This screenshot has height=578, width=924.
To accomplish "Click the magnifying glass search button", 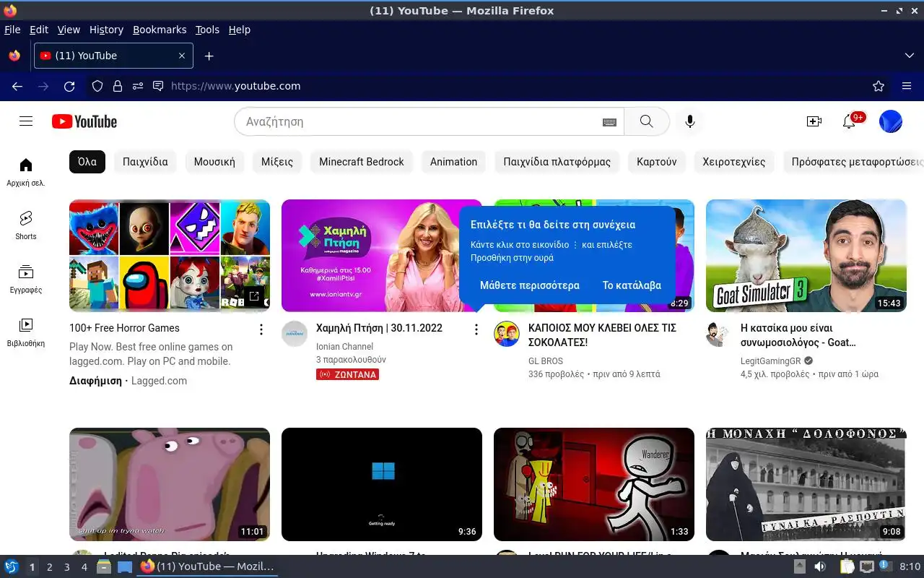I will point(646,121).
